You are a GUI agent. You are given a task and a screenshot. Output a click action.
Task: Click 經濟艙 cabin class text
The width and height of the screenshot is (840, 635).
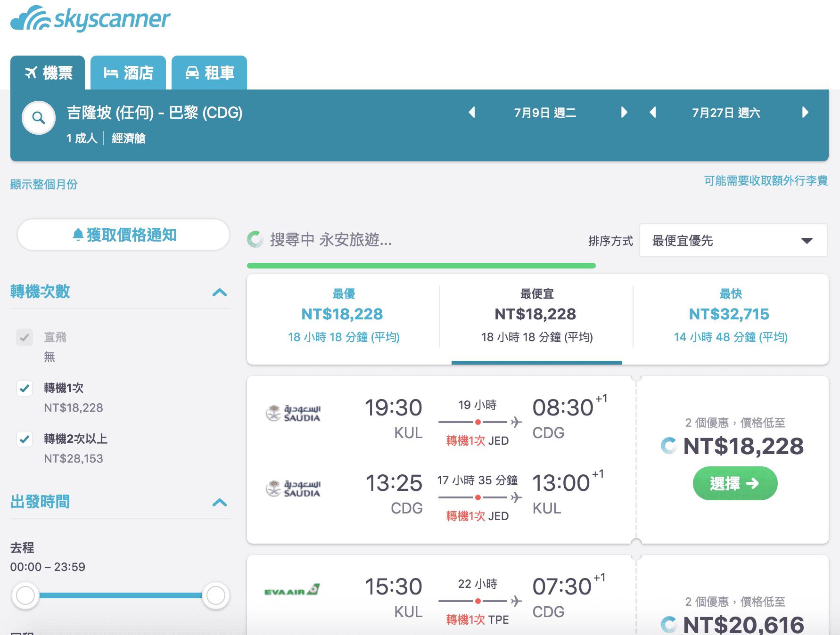tap(128, 138)
